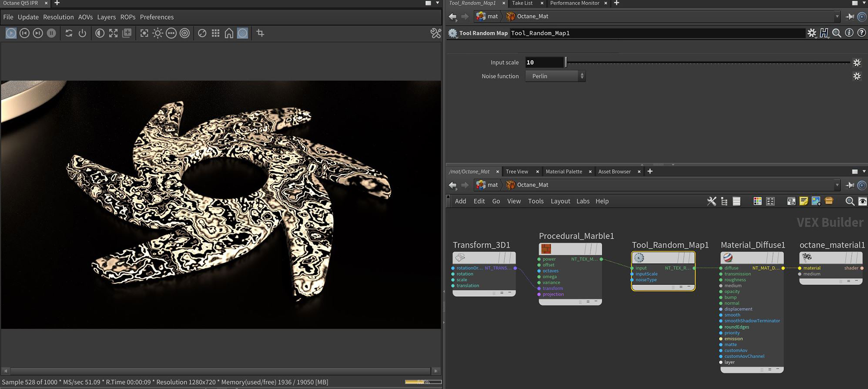The image size is (868, 389).
Task: Add a sticky note in network editor
Action: click(804, 201)
